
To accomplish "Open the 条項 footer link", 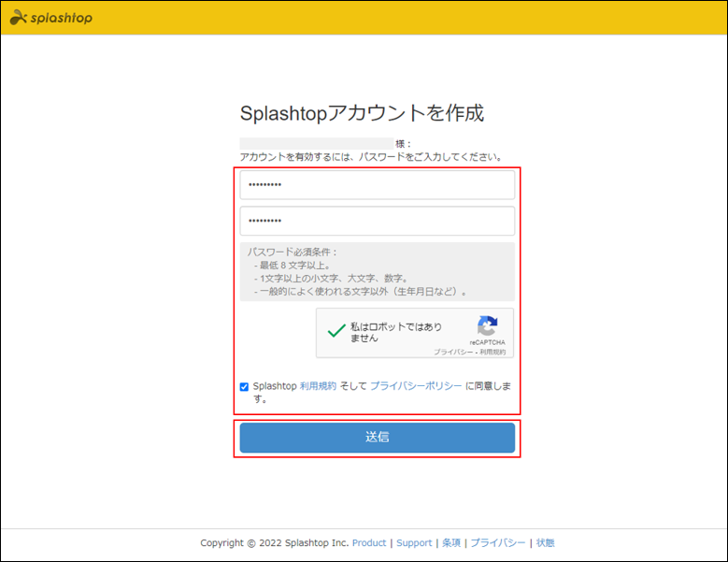I will pyautogui.click(x=451, y=542).
